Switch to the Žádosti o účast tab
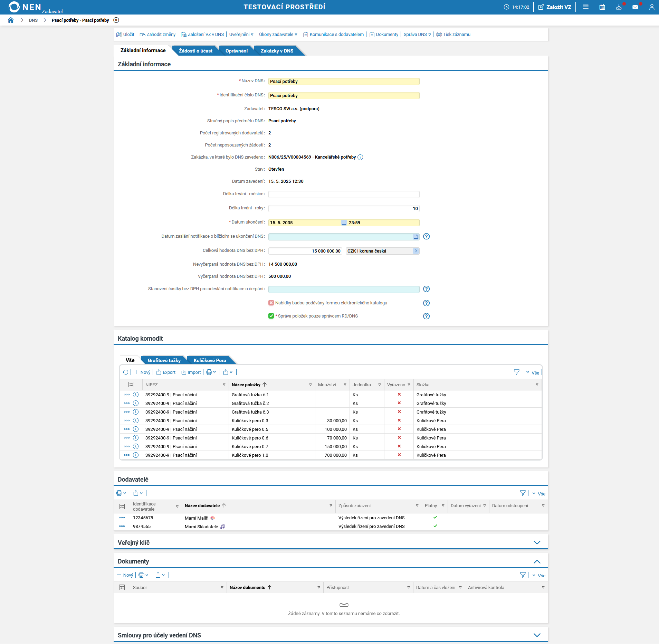The image size is (659, 644). click(195, 51)
